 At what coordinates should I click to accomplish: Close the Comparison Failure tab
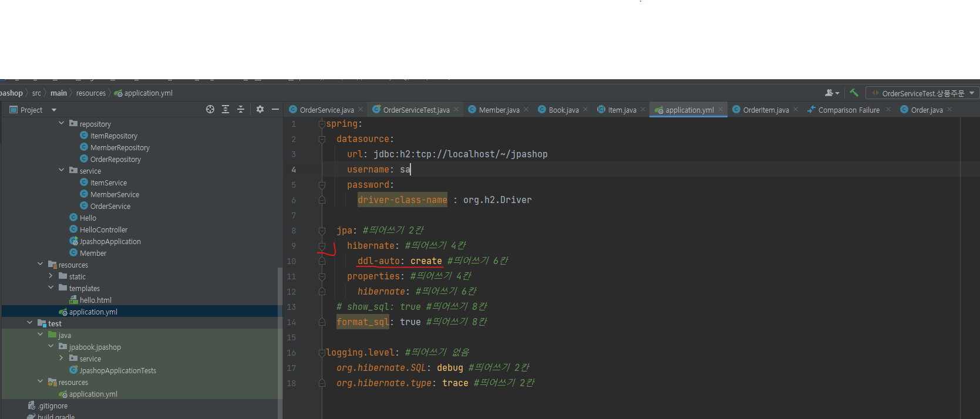[888, 110]
